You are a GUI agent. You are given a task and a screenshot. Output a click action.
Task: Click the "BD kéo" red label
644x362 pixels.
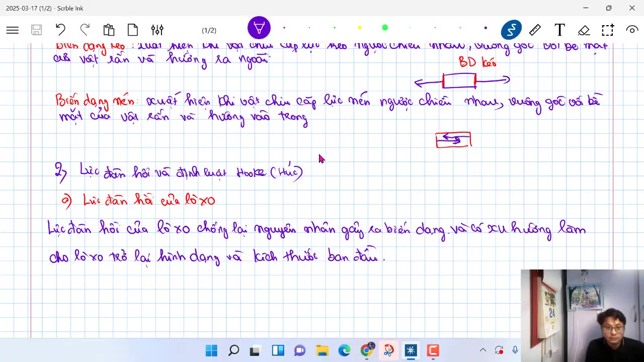[477, 62]
